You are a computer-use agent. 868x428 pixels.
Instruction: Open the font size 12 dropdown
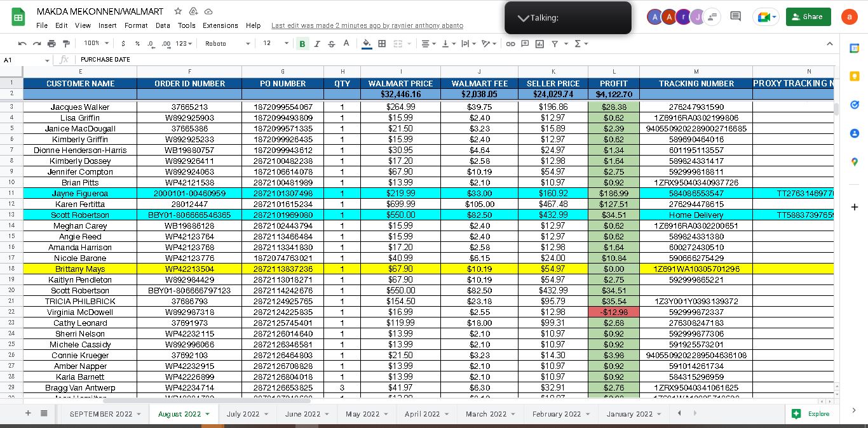(275, 44)
